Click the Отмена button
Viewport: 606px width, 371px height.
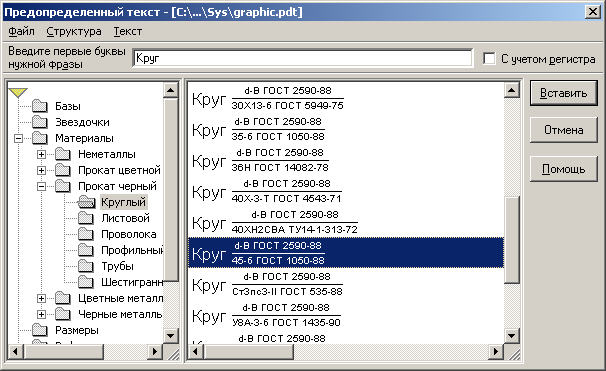point(563,130)
